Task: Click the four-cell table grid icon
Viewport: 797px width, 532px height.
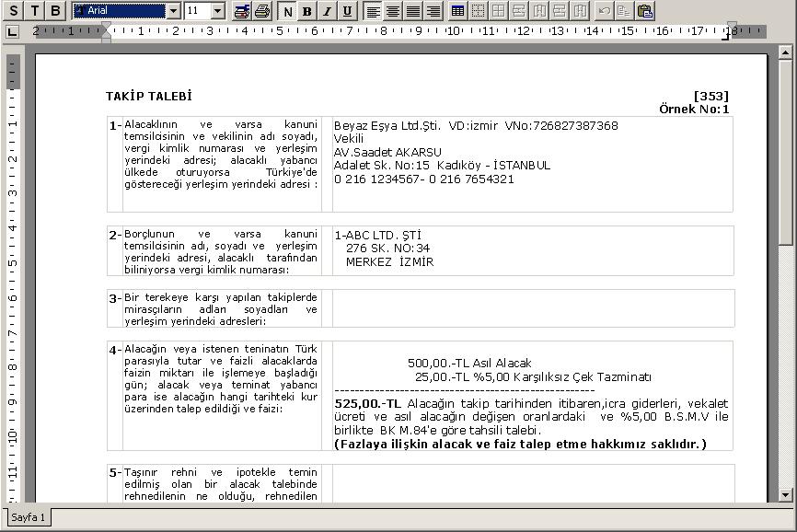Action: 499,11
